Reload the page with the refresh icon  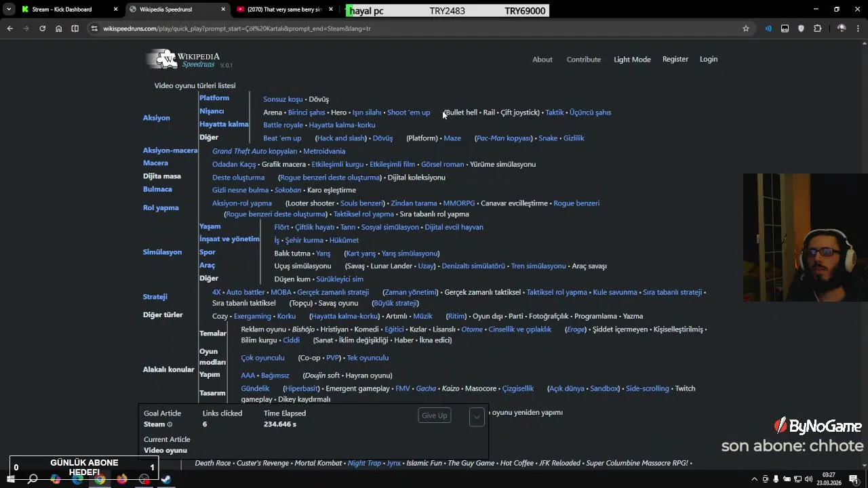pos(42,28)
